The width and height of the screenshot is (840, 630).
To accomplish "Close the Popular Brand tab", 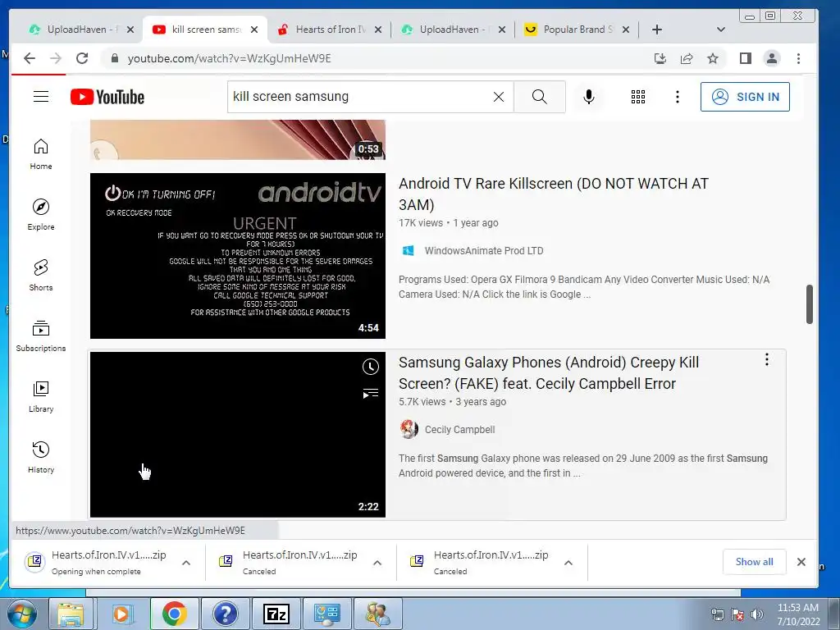I will (x=626, y=30).
